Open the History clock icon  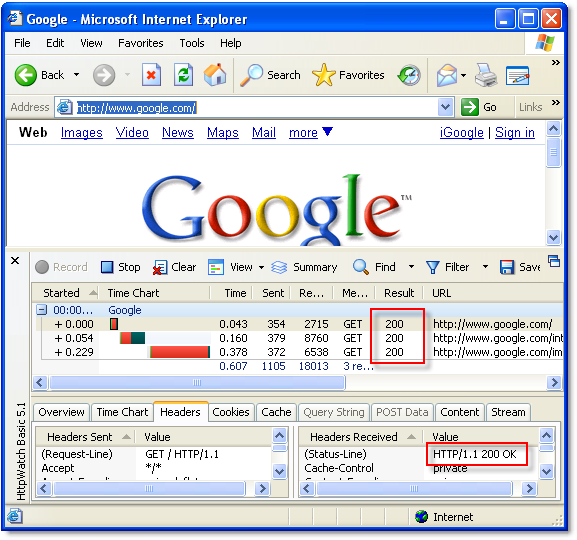click(x=409, y=75)
